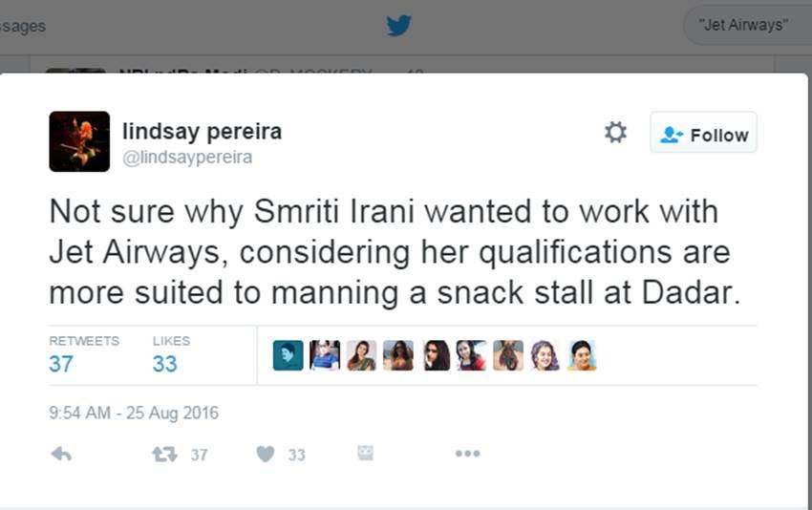
Task: Open the 9:54 AM - 25 Aug 2016 timestamp
Action: pos(134,414)
